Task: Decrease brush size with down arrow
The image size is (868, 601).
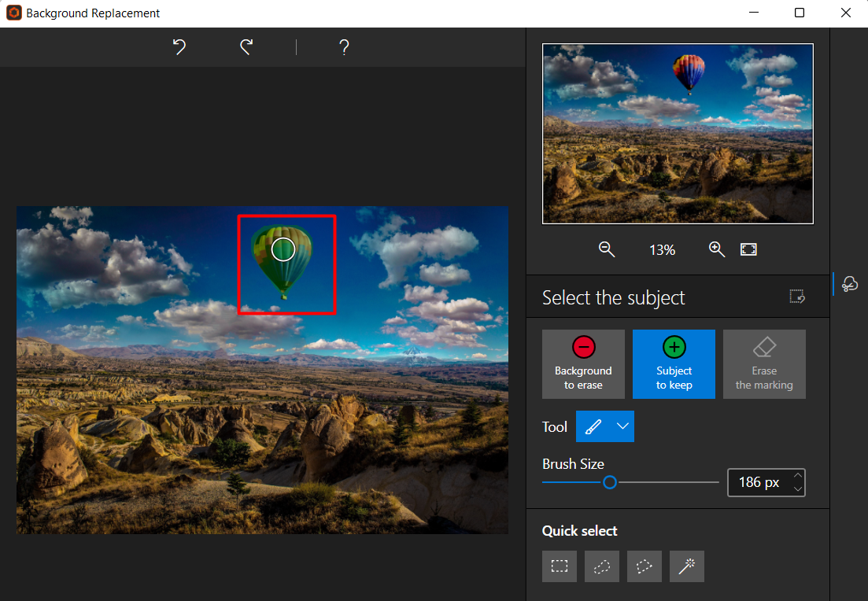Action: click(798, 489)
